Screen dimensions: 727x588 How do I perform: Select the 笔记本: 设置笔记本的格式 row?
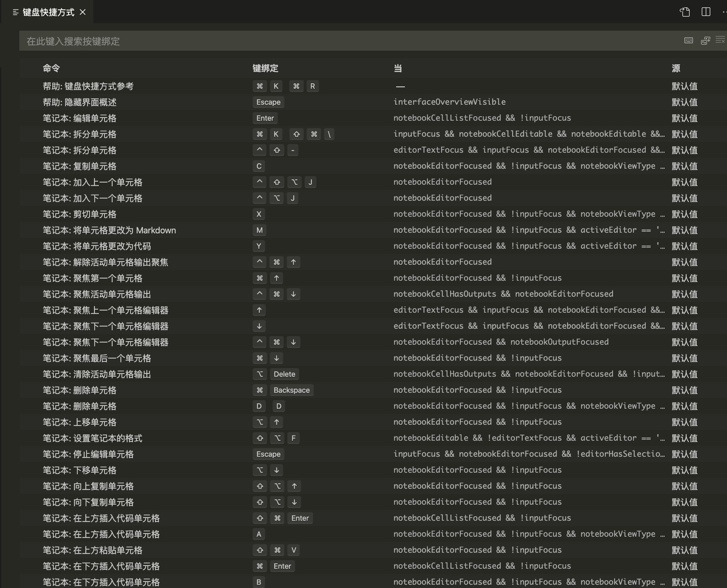(x=92, y=438)
